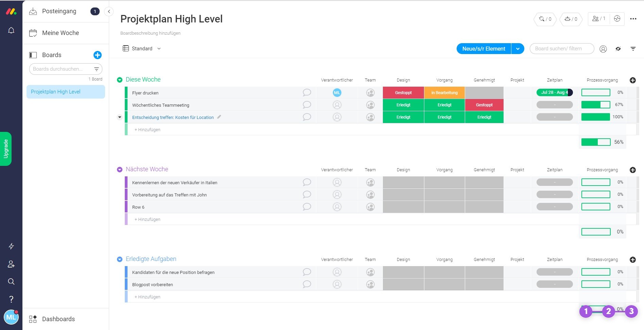Click the invite members icon in left sidebar
Image resolution: width=644 pixels, height=330 pixels.
click(x=11, y=264)
